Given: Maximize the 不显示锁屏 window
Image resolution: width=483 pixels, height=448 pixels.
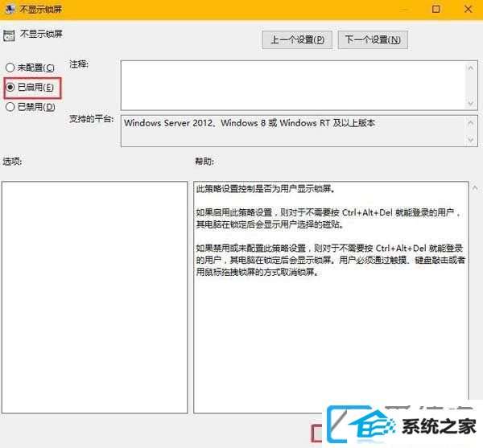Looking at the screenshot, I should pyautogui.click(x=436, y=9).
